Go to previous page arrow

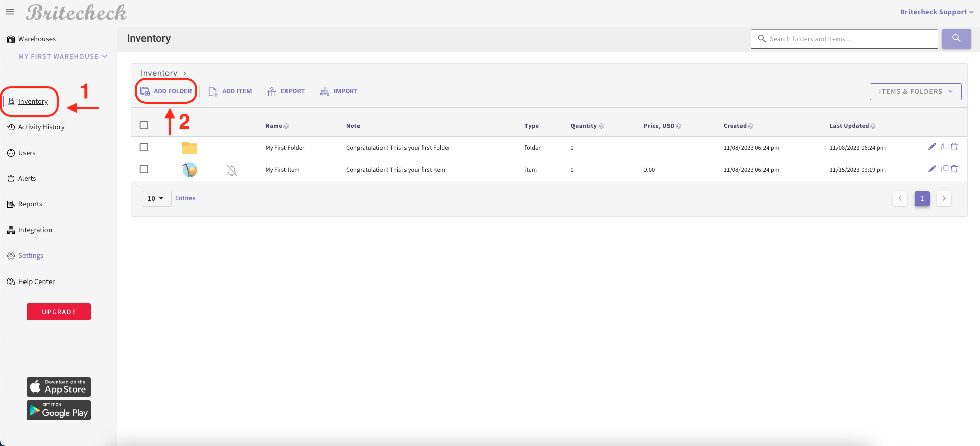click(x=900, y=198)
